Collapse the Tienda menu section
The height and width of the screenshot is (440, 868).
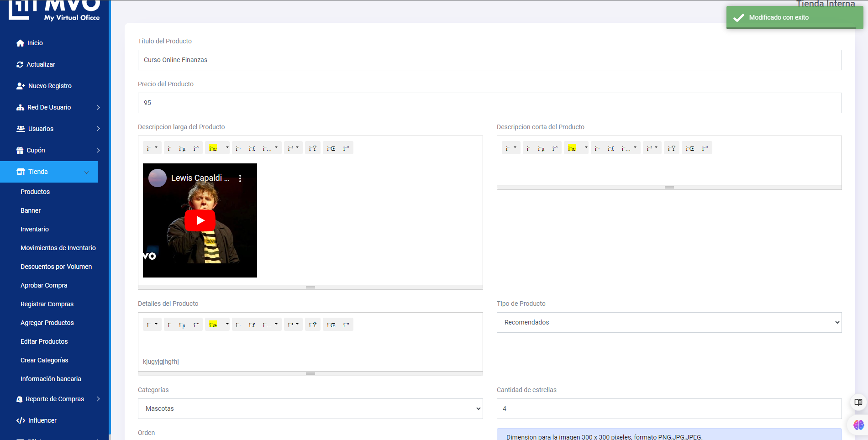coord(86,172)
